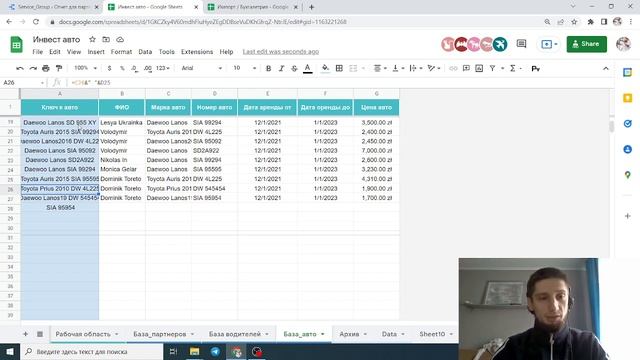Screen dimensions: 640x360
Task: Open the zoom 100% dropdown
Action: pos(85,68)
